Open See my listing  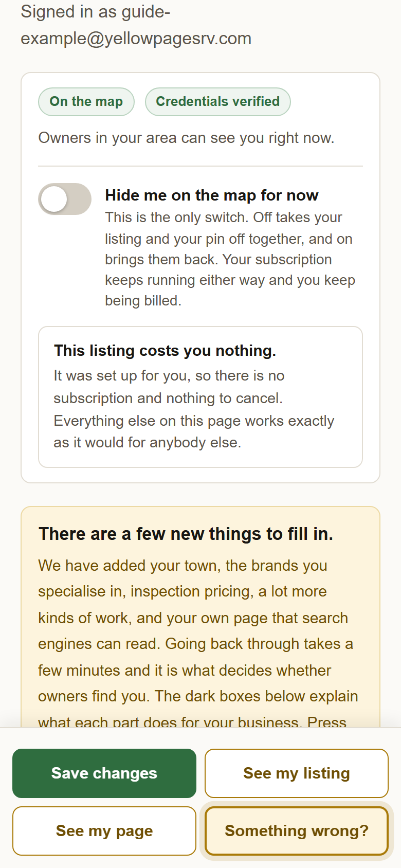coord(297,773)
